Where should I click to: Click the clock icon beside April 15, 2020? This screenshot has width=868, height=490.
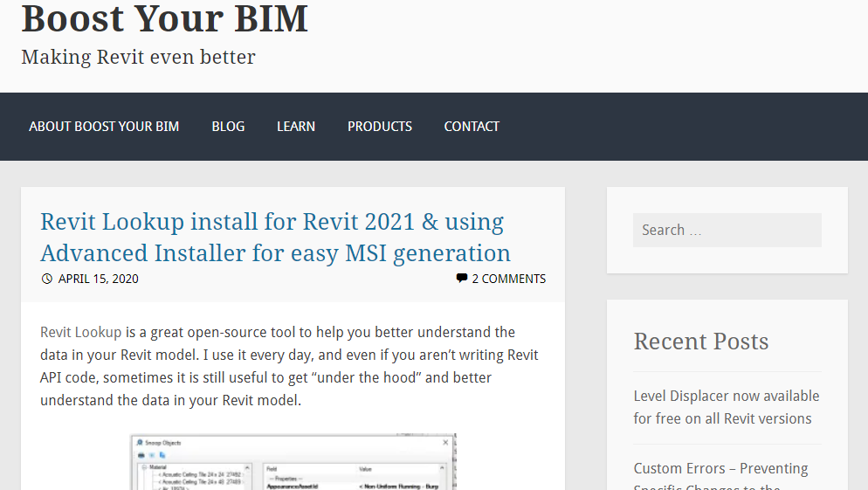47,279
